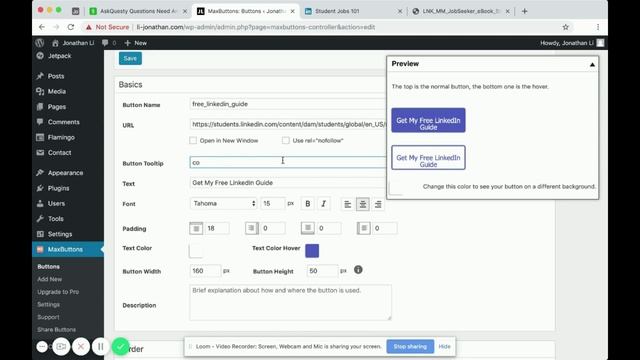Screen dimensions: 640x360
Task: Cancel recording with the X button
Action: click(x=81, y=347)
